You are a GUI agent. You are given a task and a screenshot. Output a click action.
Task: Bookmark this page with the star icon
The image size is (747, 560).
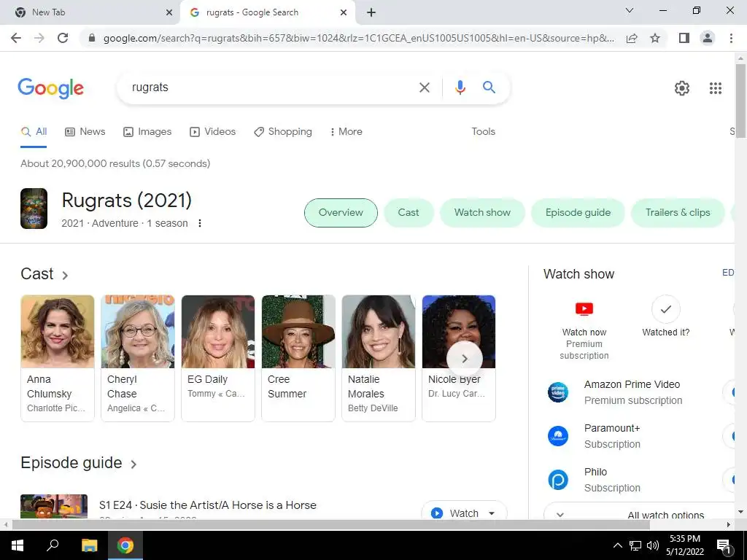pos(655,38)
